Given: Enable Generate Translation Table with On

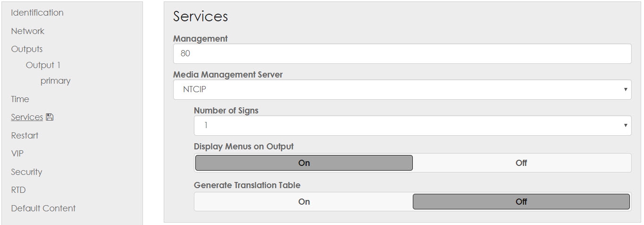Looking at the screenshot, I should pyautogui.click(x=304, y=202).
